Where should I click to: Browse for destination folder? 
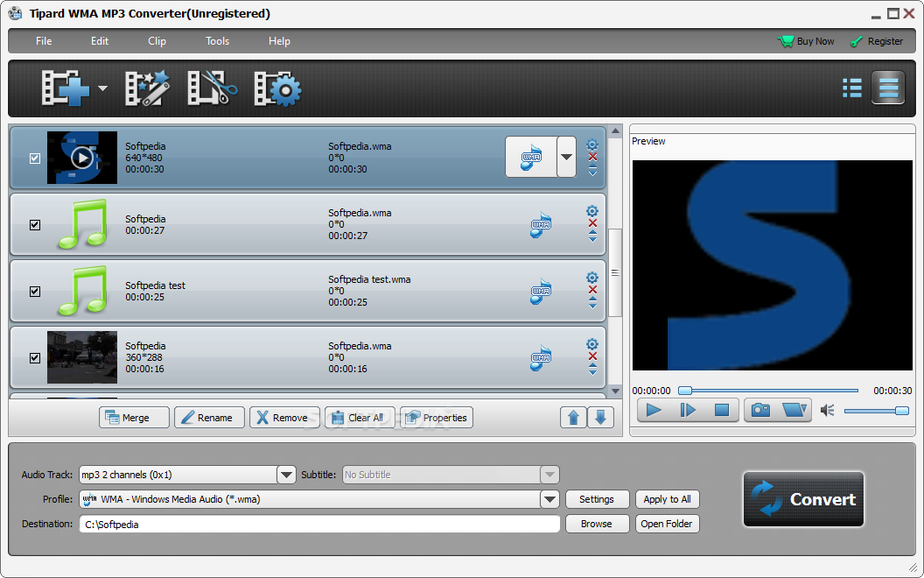tap(597, 524)
